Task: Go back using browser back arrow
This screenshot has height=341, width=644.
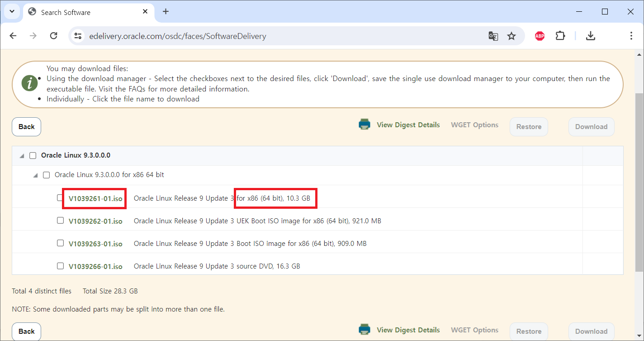Action: (x=13, y=36)
